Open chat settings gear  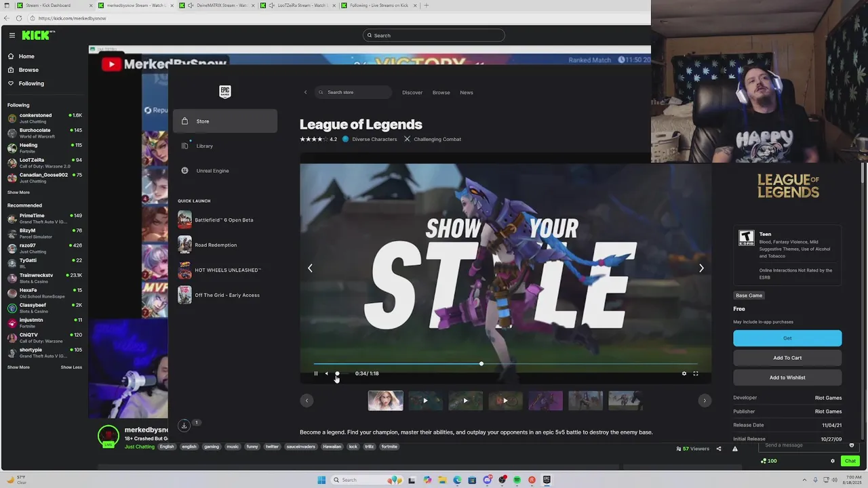click(833, 461)
